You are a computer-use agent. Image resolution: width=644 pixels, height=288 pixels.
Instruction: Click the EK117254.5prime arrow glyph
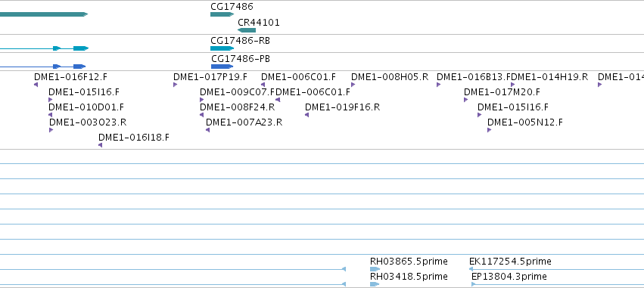[471, 269]
